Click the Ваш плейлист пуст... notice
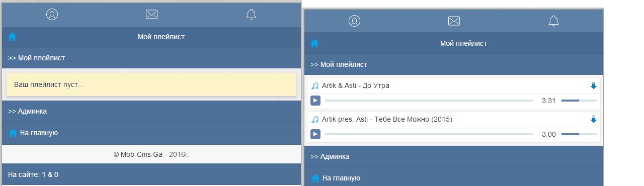 [151, 84]
